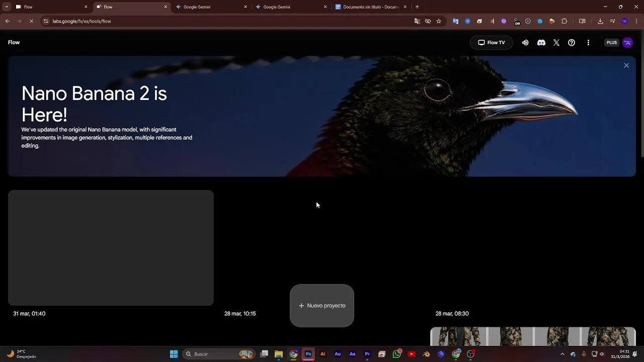Open the tab search dropdown arrow
The width and height of the screenshot is (644, 362).
(x=6, y=7)
